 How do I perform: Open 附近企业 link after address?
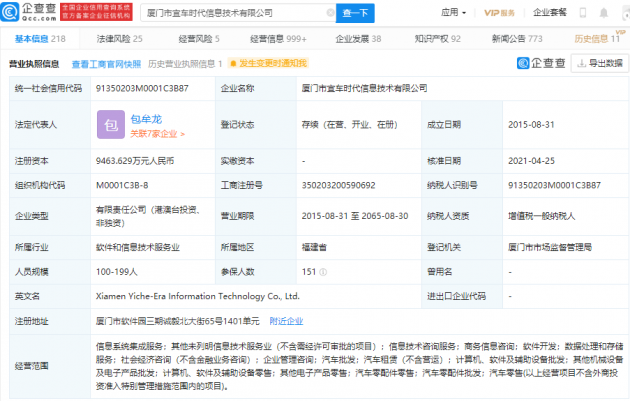[286, 321]
